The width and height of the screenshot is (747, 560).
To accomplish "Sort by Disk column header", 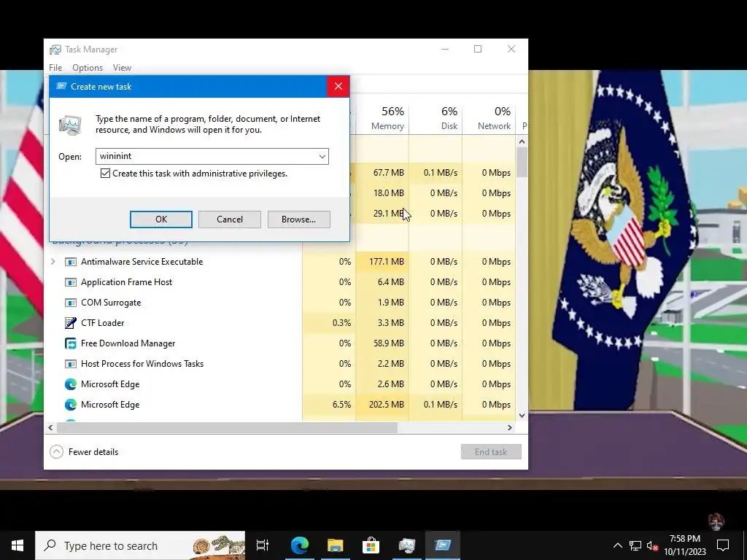I will 436,118.
